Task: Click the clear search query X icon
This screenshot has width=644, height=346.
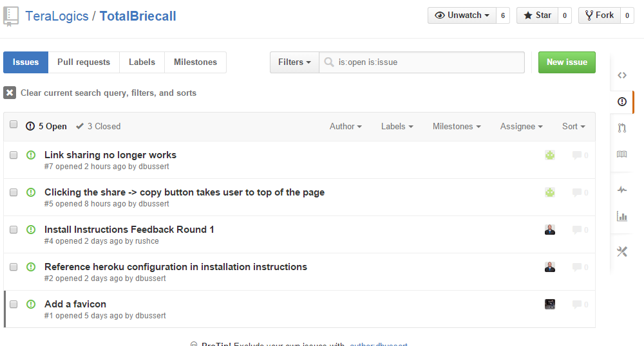Action: [10, 93]
